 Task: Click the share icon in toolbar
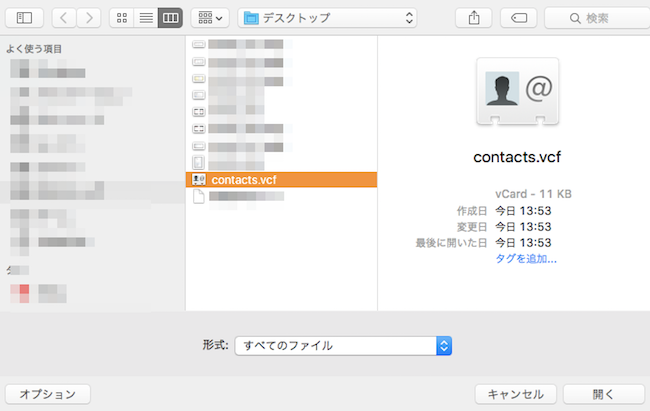coord(473,18)
